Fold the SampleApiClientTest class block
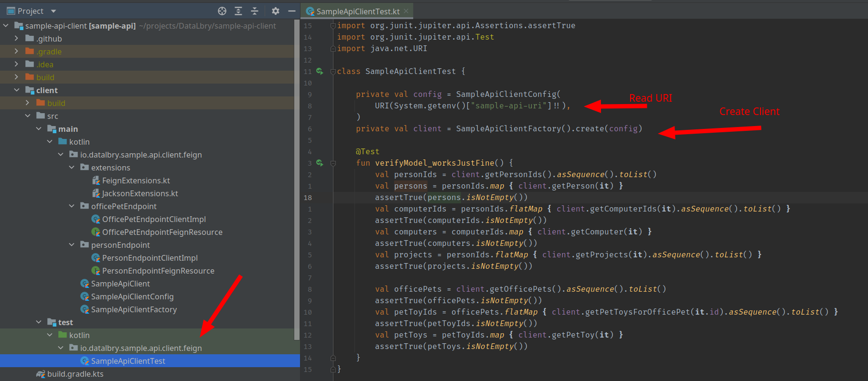The image size is (868, 381). tap(333, 72)
